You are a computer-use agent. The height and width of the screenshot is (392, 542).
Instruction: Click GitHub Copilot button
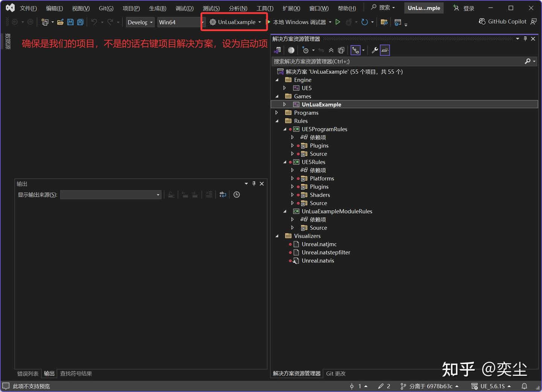point(502,22)
